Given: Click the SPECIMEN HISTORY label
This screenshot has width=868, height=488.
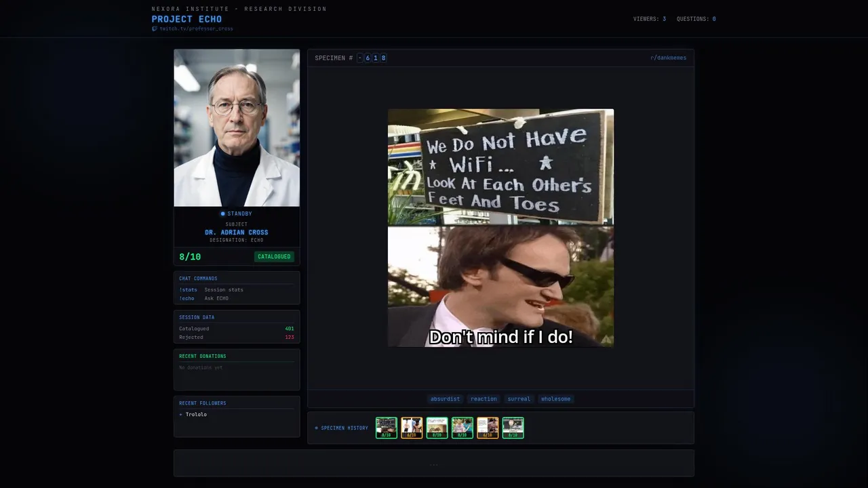Looking at the screenshot, I should tap(344, 428).
